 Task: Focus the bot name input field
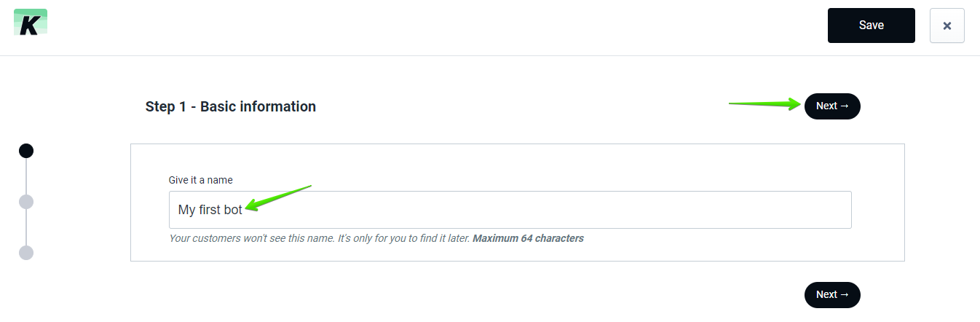tap(510, 210)
